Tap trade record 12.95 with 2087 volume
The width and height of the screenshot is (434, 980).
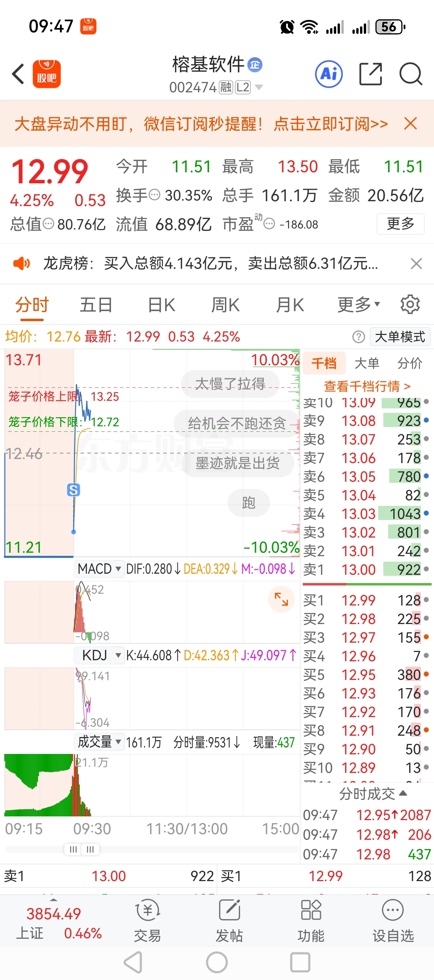[x=367, y=815]
